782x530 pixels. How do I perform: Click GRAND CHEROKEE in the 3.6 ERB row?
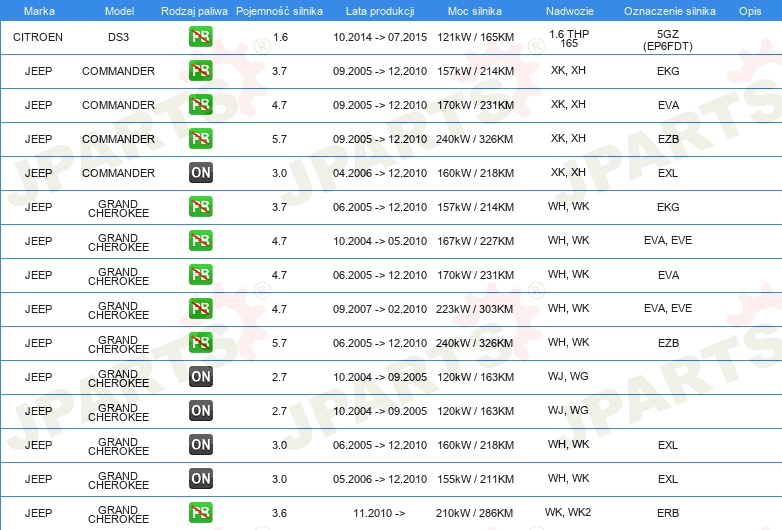tap(119, 515)
